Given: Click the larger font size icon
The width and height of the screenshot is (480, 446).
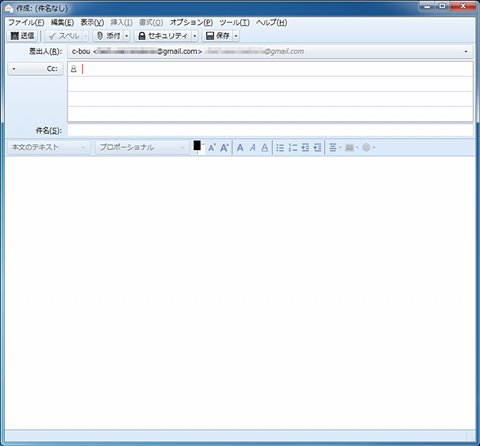Looking at the screenshot, I should (x=224, y=147).
